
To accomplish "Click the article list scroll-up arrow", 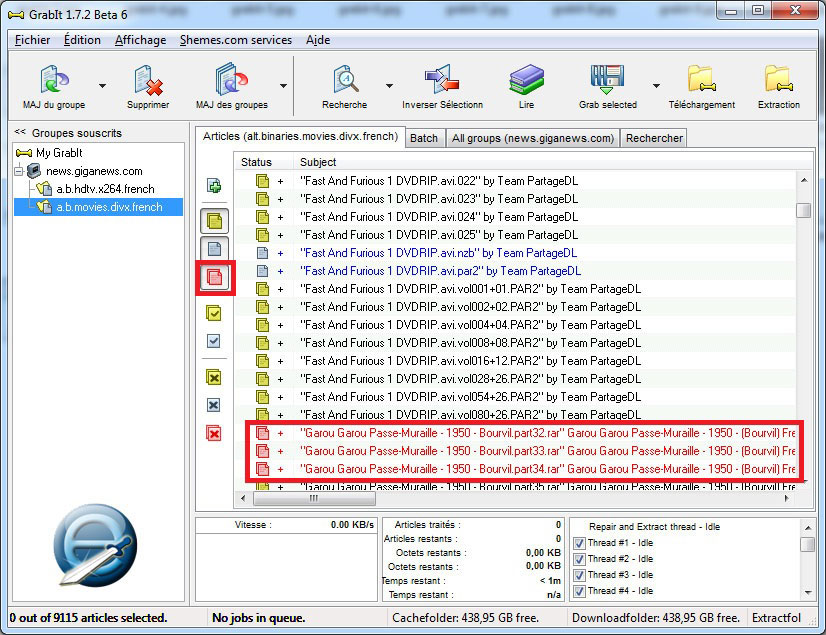I will 803,180.
